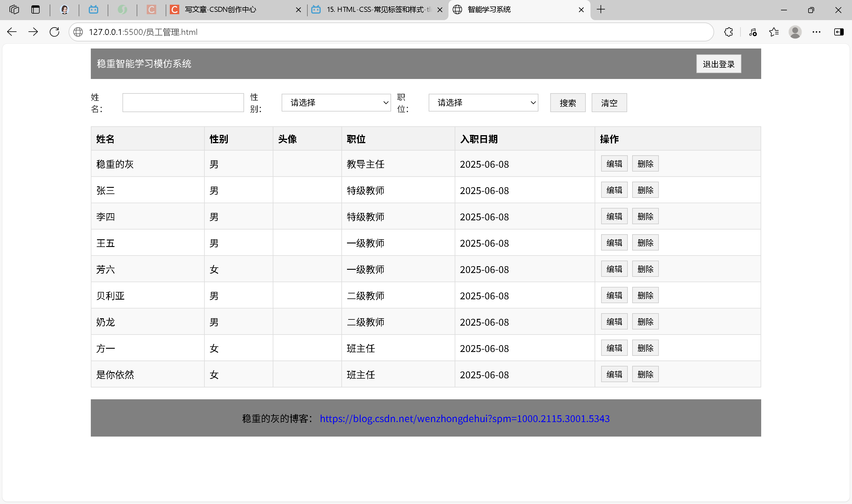852x504 pixels.
Task: Click the browser forward arrow
Action: (x=33, y=32)
